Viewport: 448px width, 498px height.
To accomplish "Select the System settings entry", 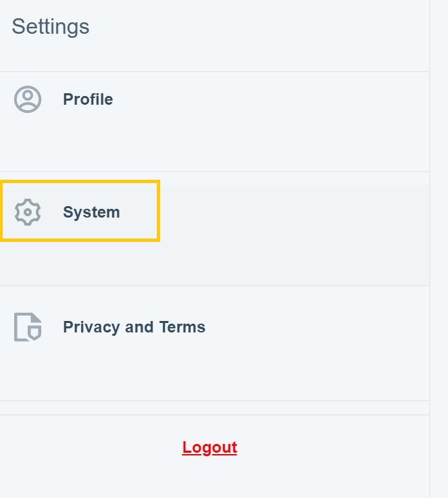I will point(91,212).
